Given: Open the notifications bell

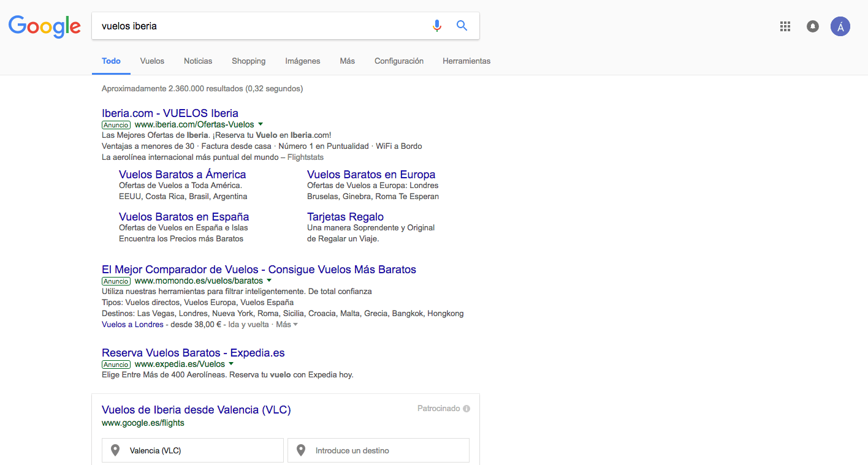Looking at the screenshot, I should 813,26.
